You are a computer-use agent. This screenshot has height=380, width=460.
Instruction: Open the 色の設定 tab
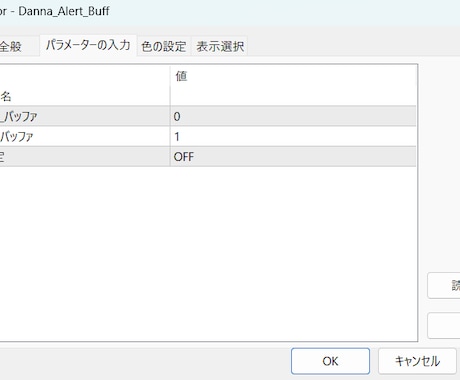click(164, 46)
